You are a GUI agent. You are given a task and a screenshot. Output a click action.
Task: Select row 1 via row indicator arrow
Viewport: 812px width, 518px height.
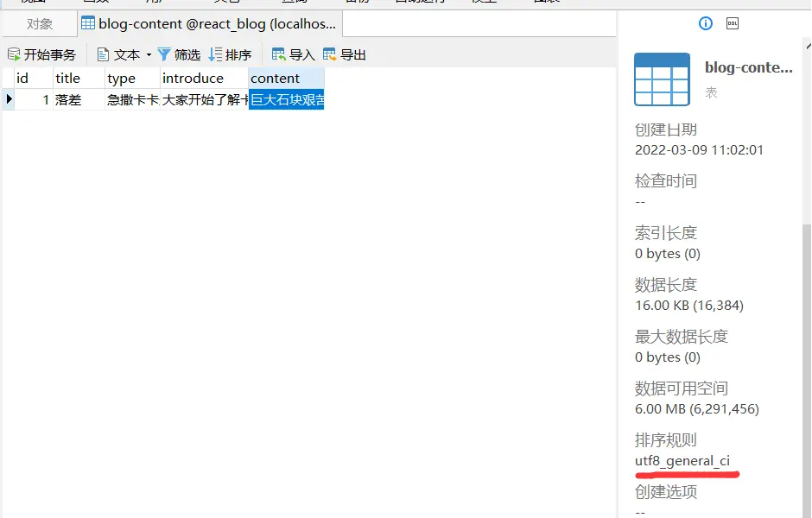(9, 98)
